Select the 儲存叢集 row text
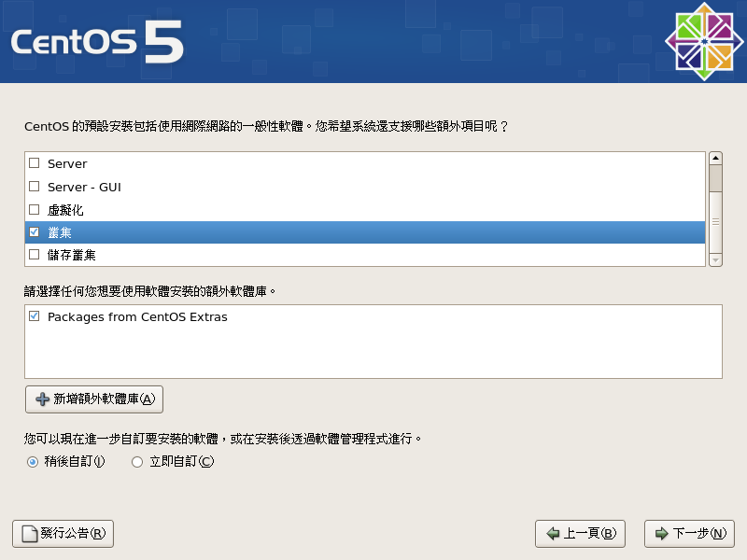Image resolution: width=747 pixels, height=560 pixels. coord(72,255)
